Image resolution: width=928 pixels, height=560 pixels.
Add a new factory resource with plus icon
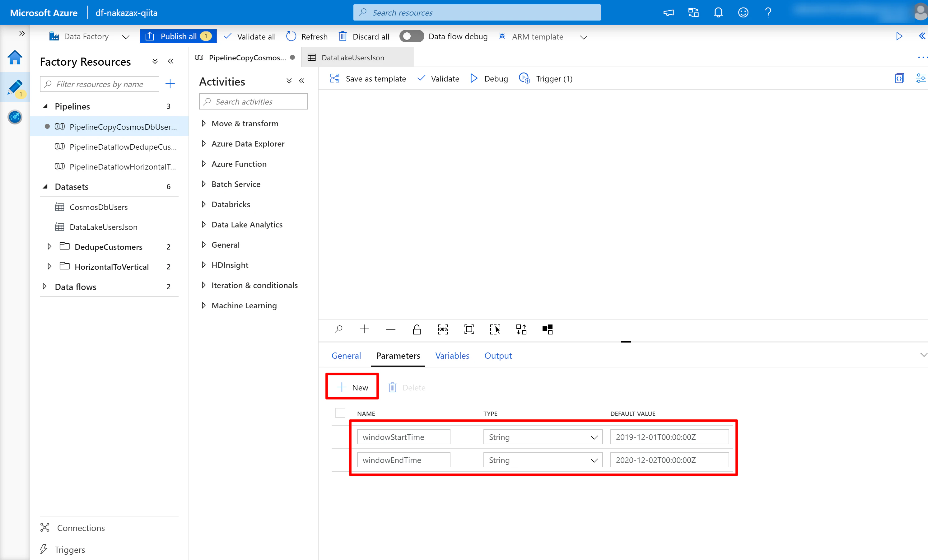tap(170, 84)
